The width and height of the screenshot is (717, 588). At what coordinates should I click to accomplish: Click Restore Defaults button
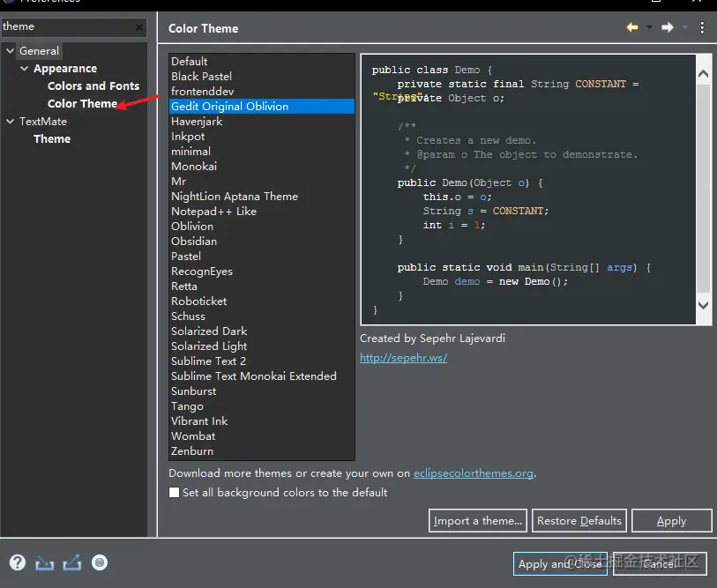579,521
